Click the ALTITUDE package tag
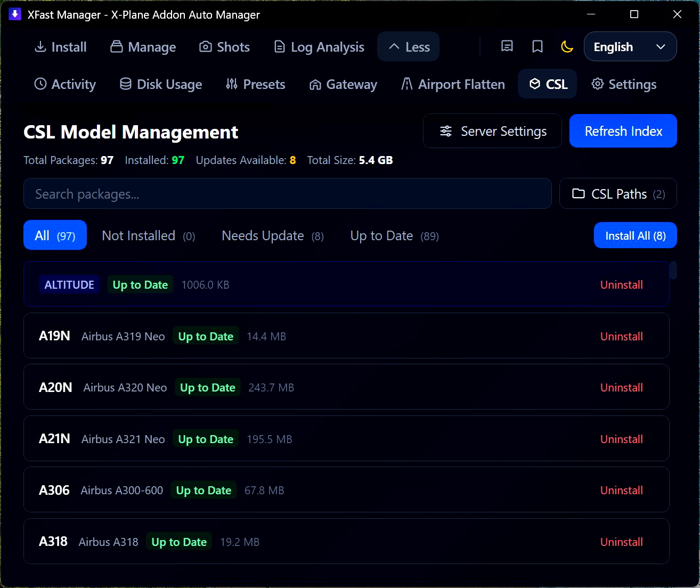Viewport: 700px width, 588px height. 69,285
